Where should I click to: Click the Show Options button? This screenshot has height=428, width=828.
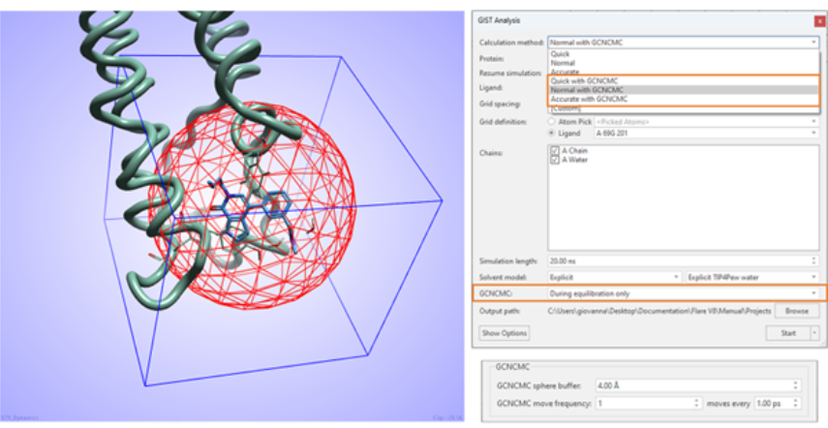[x=504, y=333]
